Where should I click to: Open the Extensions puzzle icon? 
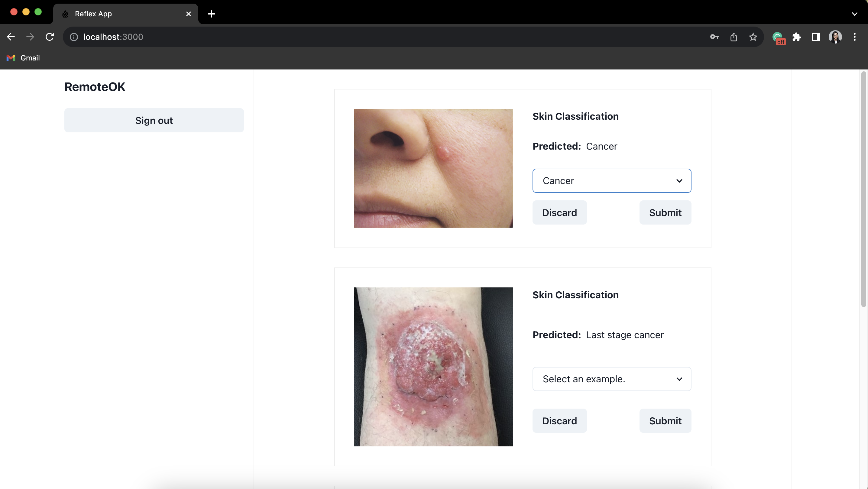point(797,37)
